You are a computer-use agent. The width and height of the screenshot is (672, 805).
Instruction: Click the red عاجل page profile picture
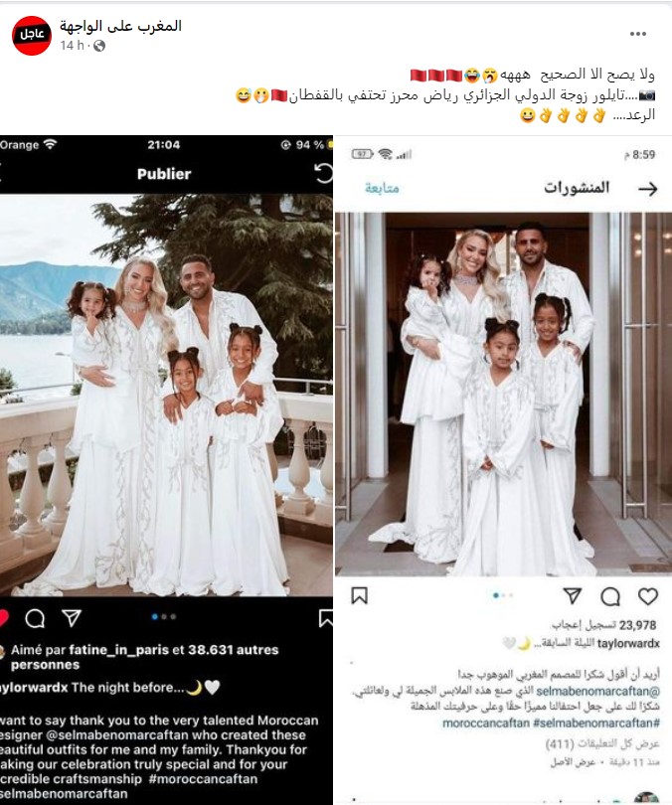[32, 35]
